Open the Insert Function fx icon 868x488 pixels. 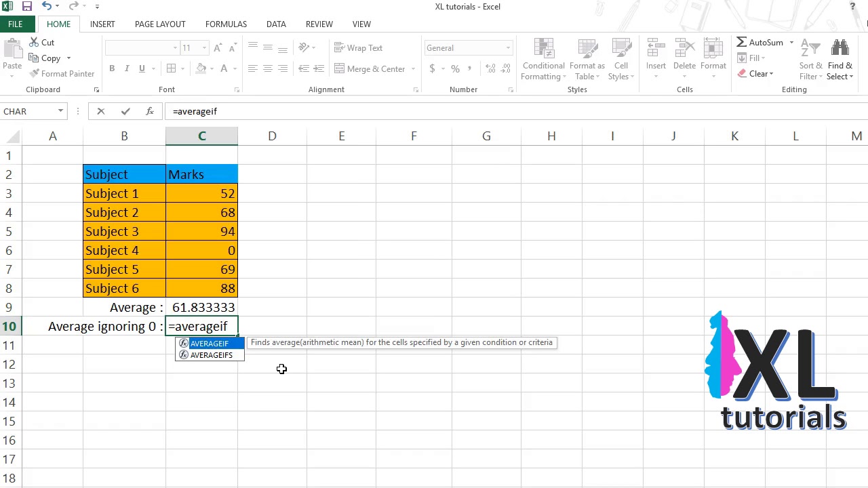[150, 111]
